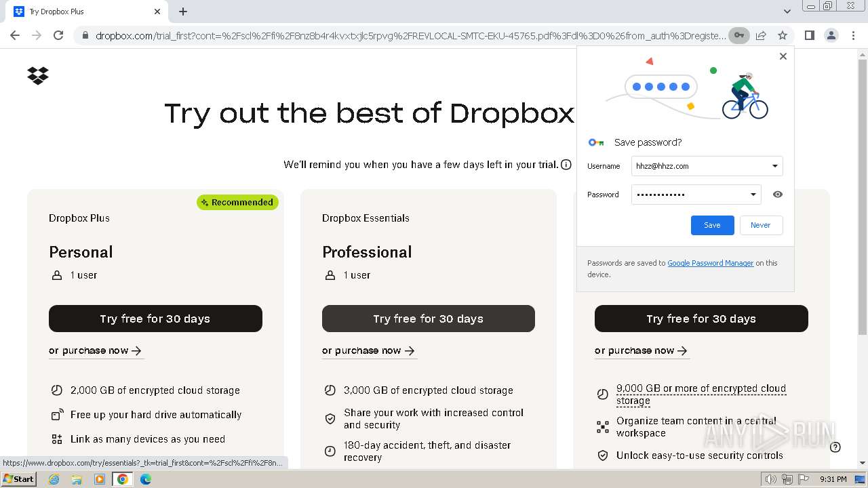The width and height of the screenshot is (868, 488).
Task: Select the Try Dropbox Plus tab
Action: click(x=88, y=12)
